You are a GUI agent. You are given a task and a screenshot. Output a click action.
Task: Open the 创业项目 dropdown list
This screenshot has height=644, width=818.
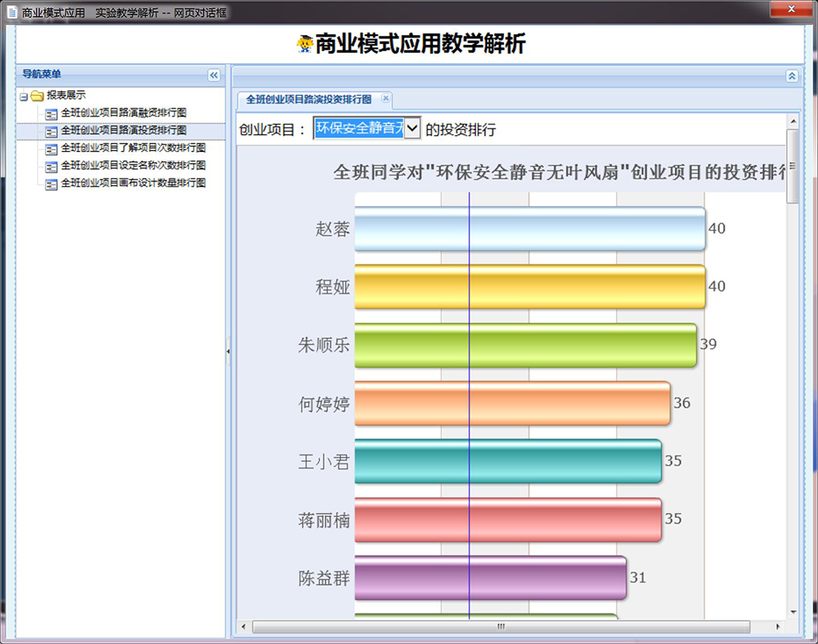click(x=412, y=129)
